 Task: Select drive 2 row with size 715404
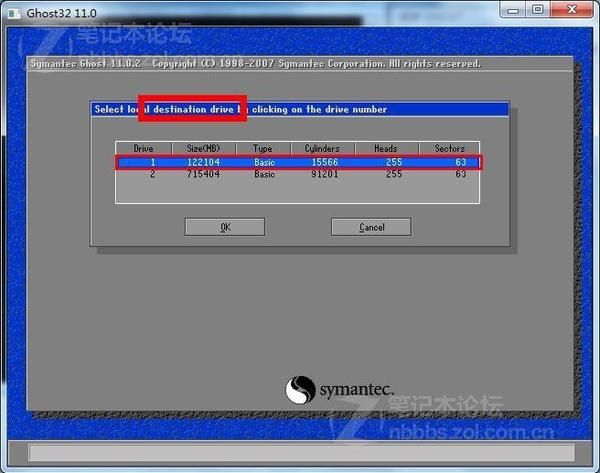[x=298, y=174]
